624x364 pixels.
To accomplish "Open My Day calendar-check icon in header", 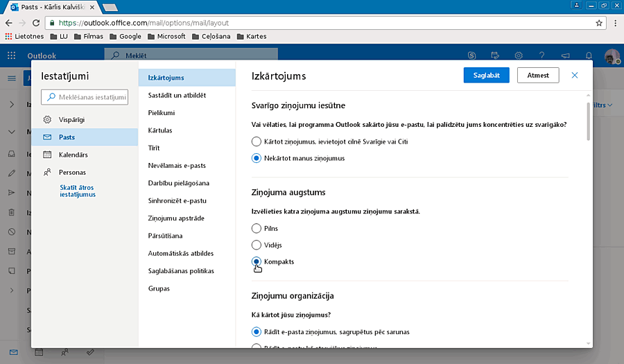I will [495, 55].
